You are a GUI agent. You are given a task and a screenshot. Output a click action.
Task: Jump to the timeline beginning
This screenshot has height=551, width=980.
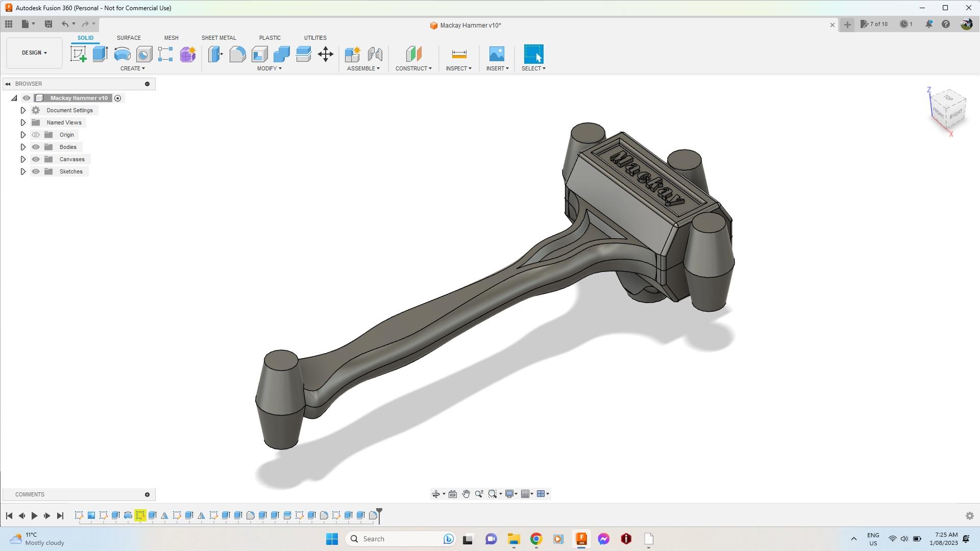9,516
